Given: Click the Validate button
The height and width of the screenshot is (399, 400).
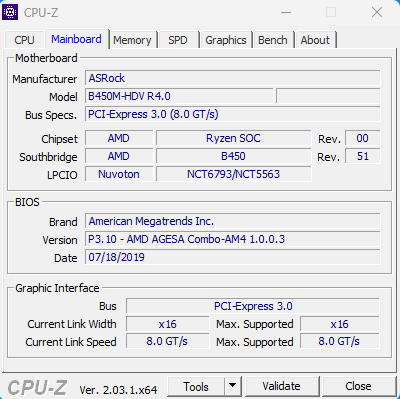Looking at the screenshot, I should click(281, 386).
